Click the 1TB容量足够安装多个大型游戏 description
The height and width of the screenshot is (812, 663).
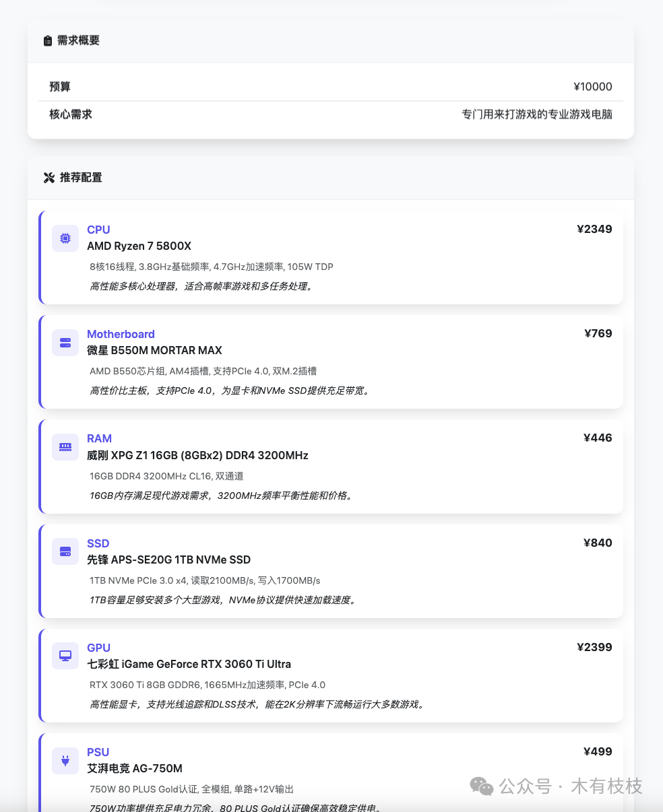point(223,600)
